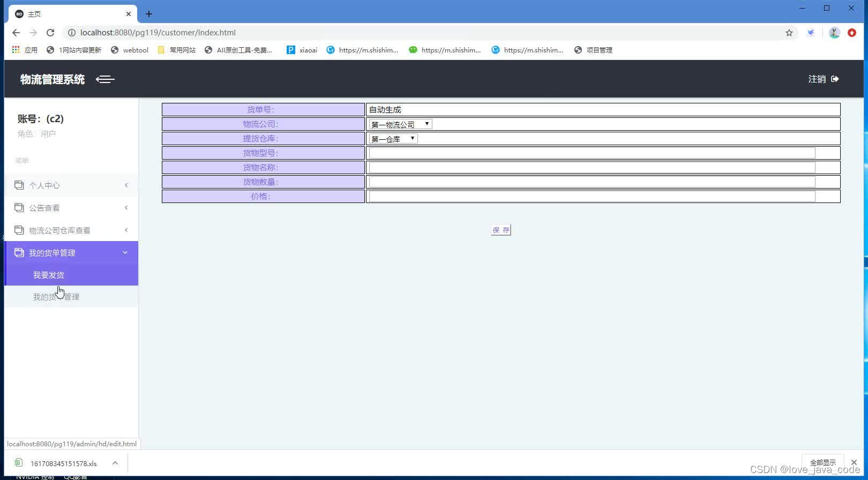Click the 货物数量 input field
Screen dimensions: 868x480
pyautogui.click(x=592, y=182)
